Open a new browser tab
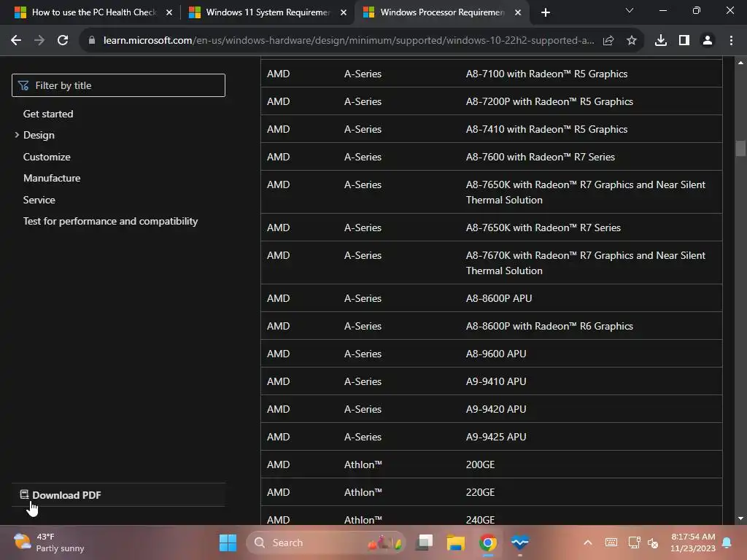This screenshot has height=560, width=747. coord(546,12)
